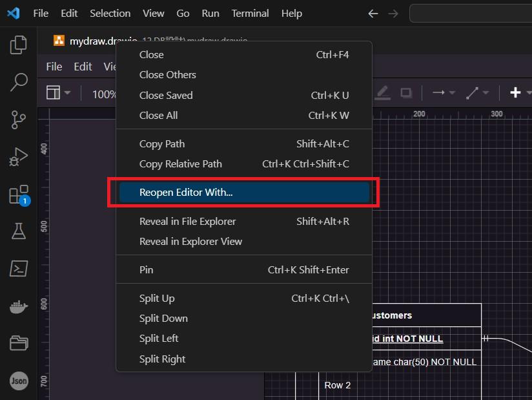Expand the draw.io view layout dropdown
Screen dimensions: 532x400
tap(59, 94)
